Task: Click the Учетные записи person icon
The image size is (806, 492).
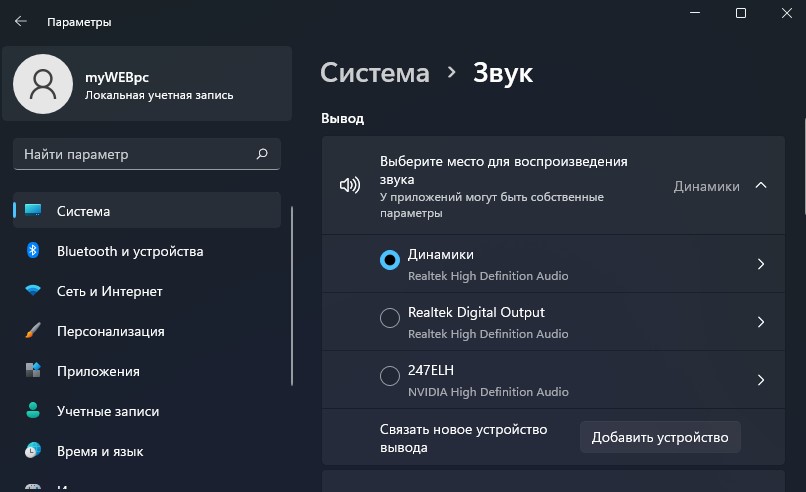Action: (x=33, y=410)
